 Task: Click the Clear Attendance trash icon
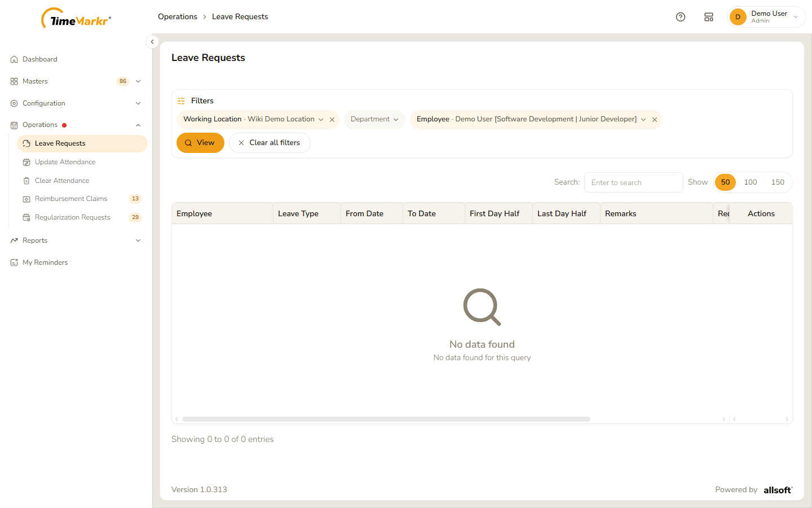pos(27,181)
